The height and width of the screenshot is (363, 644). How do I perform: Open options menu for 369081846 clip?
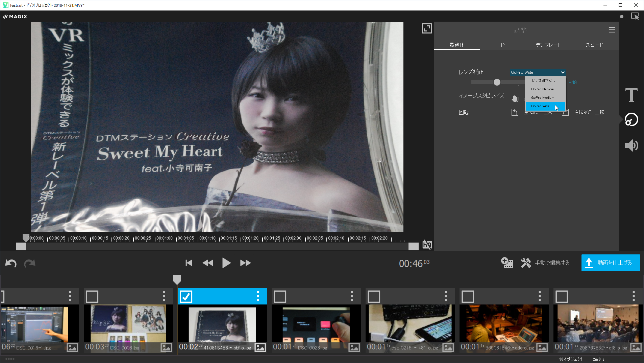click(x=540, y=296)
